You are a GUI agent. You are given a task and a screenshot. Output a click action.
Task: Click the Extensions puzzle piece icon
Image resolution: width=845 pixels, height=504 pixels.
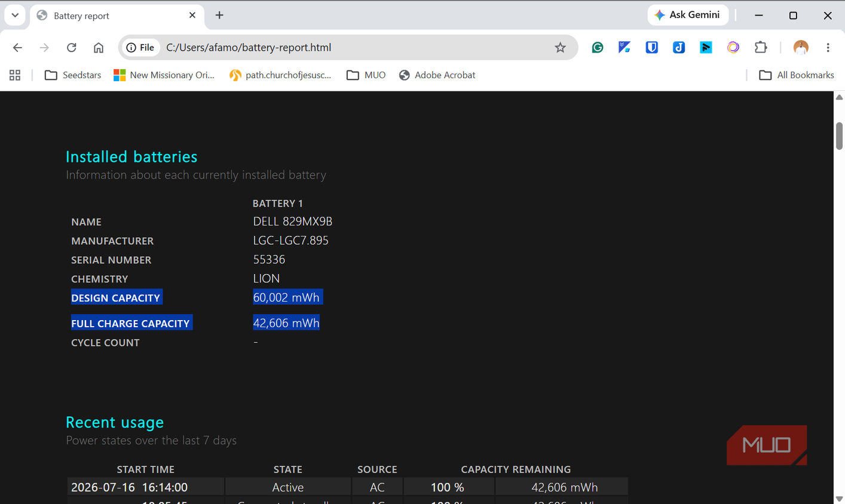[x=761, y=48]
